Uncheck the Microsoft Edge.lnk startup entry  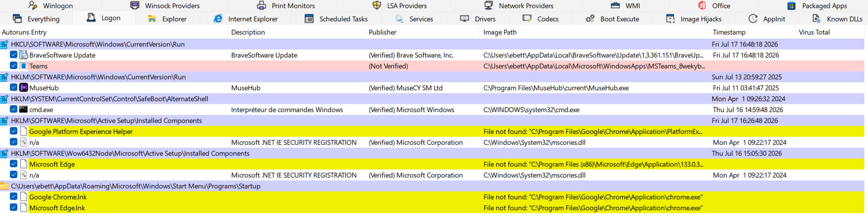14,208
